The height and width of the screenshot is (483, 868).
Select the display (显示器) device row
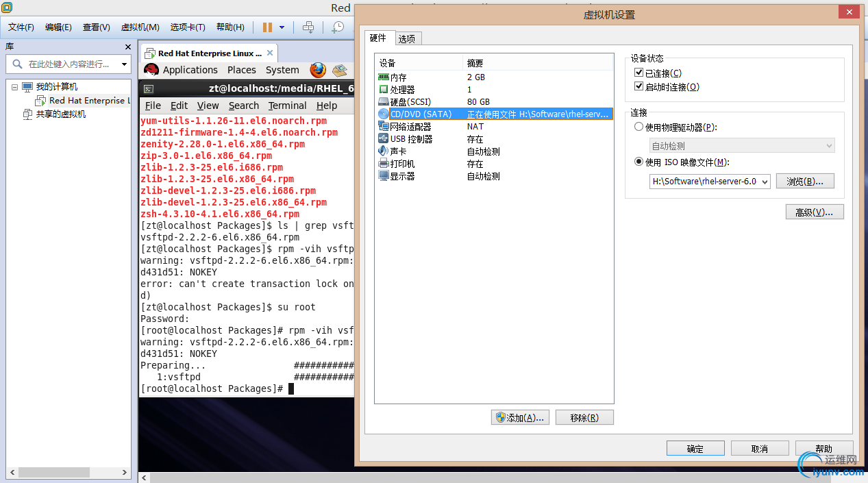493,176
